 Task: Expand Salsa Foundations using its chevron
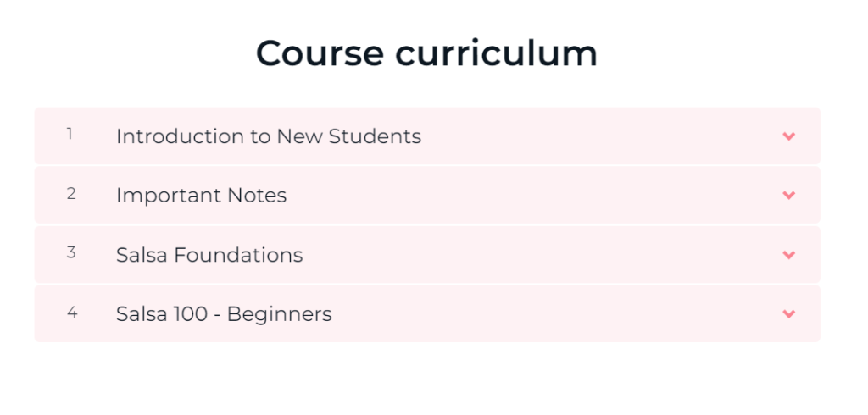click(x=789, y=255)
